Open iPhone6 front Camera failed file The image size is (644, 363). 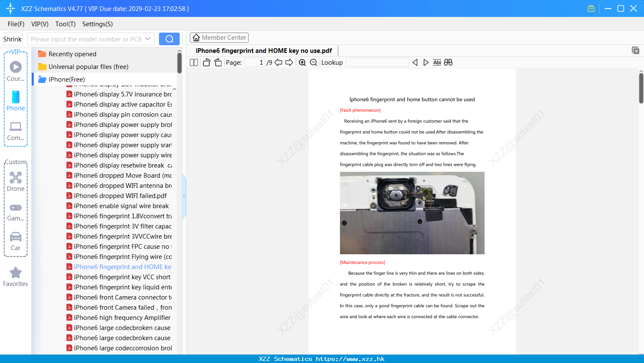click(x=119, y=308)
